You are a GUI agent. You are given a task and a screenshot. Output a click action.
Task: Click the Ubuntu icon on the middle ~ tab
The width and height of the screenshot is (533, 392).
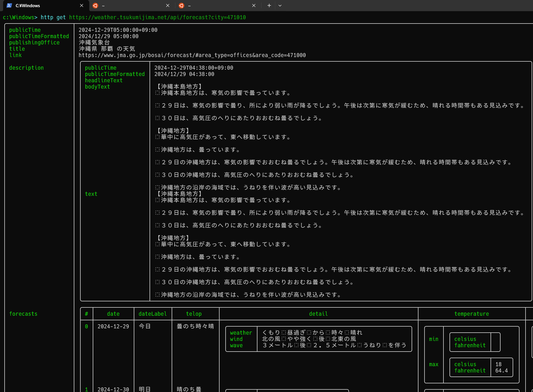(x=95, y=5)
